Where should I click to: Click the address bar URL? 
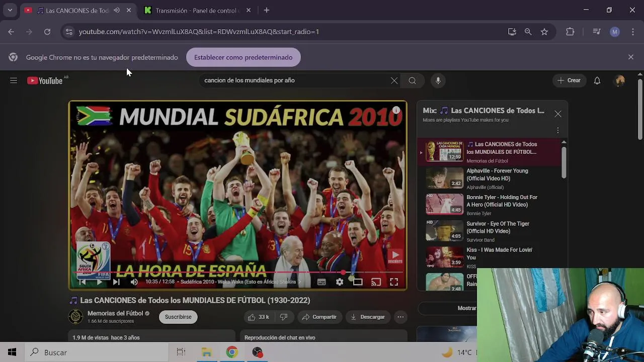click(199, 32)
